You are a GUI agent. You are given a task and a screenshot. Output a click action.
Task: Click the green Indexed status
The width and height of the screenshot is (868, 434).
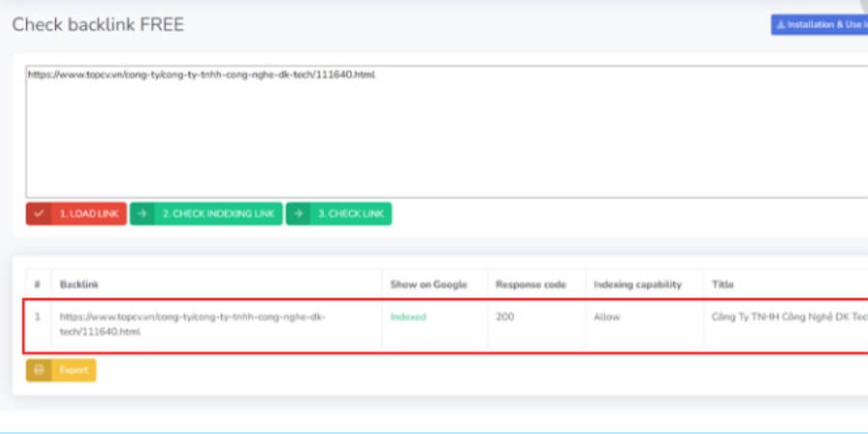pos(409,317)
